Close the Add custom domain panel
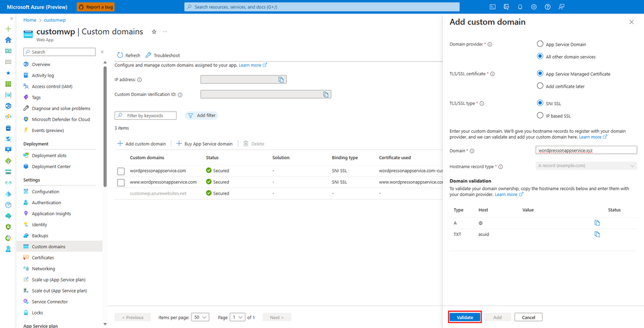 pyautogui.click(x=632, y=22)
